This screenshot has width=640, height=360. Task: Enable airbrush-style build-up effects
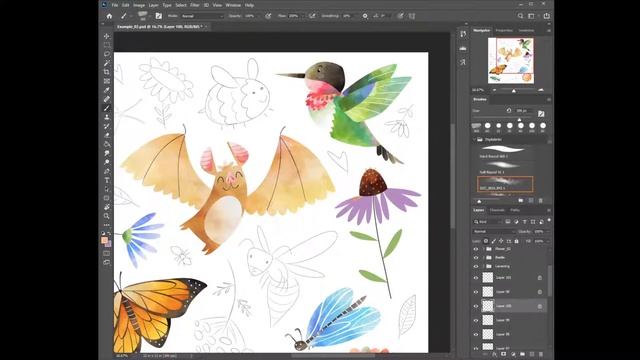312,16
